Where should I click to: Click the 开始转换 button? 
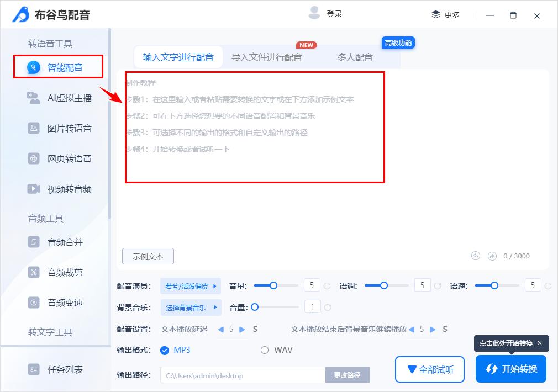(510, 369)
